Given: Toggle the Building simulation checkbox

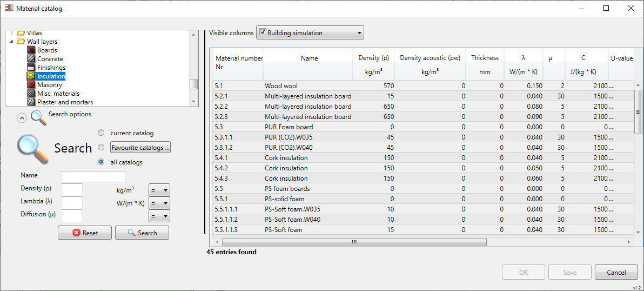Looking at the screenshot, I should [263, 32].
